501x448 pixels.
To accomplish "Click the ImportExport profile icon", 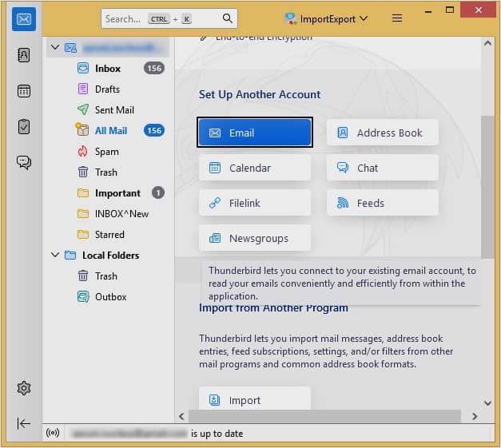I will click(290, 18).
